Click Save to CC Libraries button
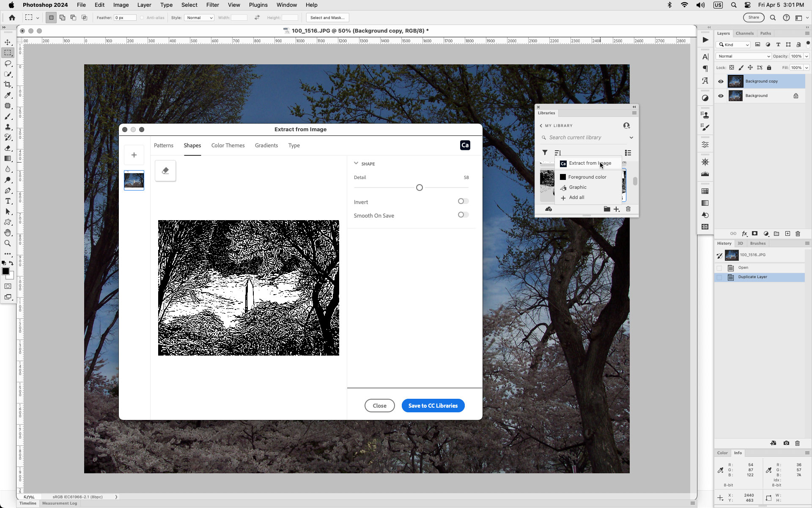 pos(432,406)
